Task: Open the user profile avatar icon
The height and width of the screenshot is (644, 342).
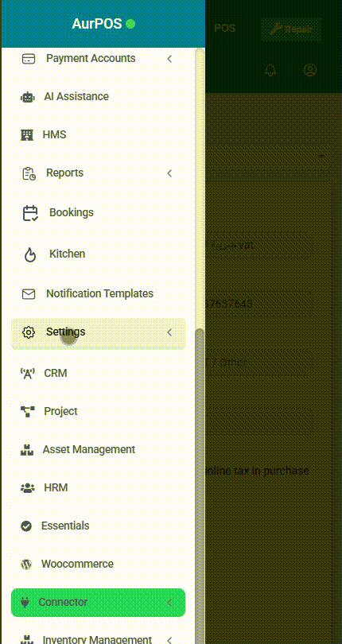Action: tap(310, 70)
